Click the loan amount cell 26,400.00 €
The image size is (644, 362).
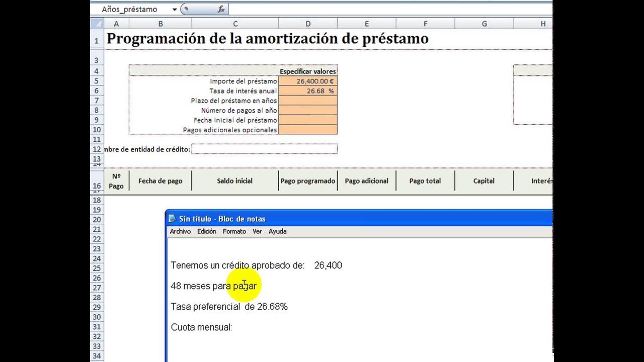coord(308,81)
